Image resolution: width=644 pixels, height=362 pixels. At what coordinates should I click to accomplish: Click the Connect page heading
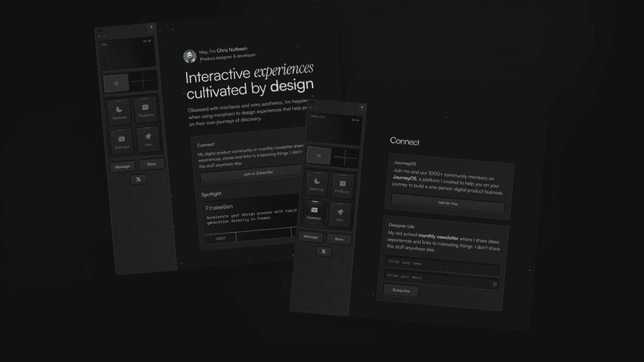404,141
